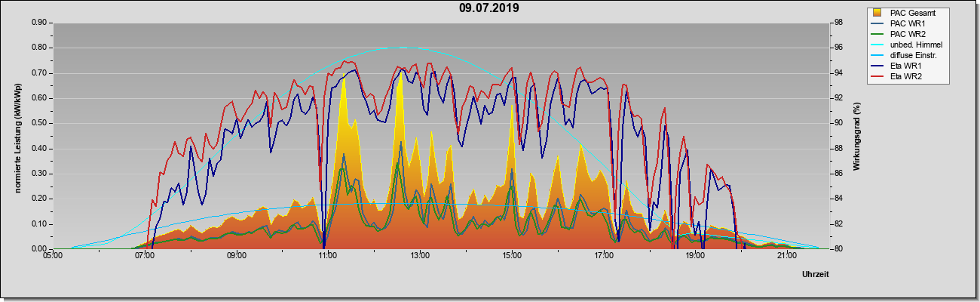Select the Eta WR1 dark blue legend line
The width and height of the screenshot is (980, 302).
(877, 66)
